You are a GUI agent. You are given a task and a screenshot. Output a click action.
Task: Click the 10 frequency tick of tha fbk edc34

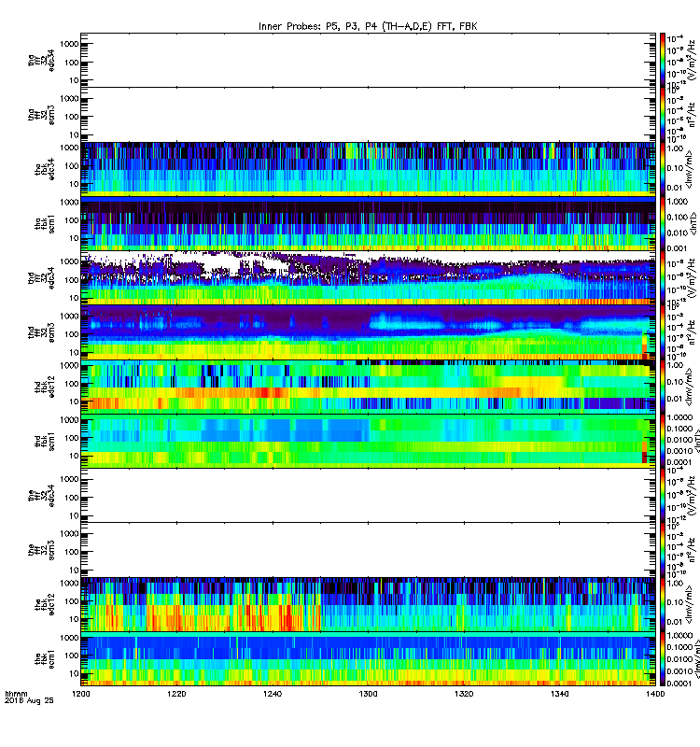(75, 184)
